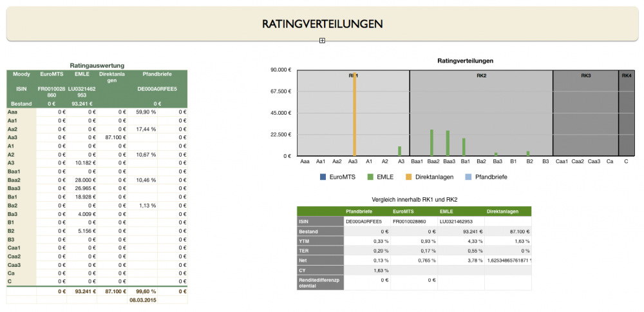The height and width of the screenshot is (312, 644).
Task: Click the 22.500 € y-axis label
Action: (x=281, y=135)
